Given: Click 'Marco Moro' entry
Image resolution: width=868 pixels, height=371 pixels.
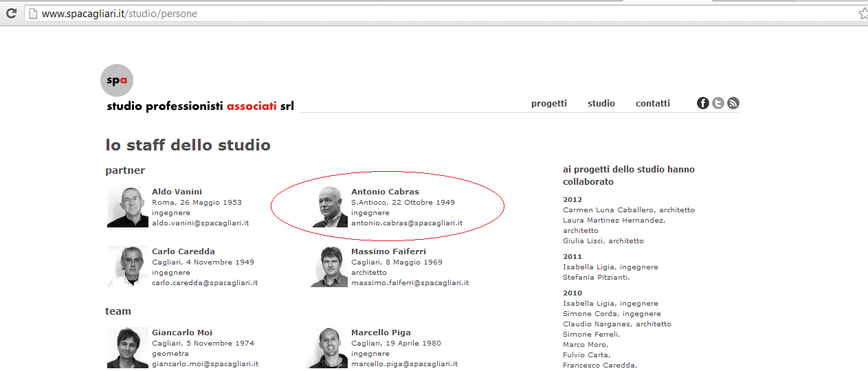Looking at the screenshot, I should click(x=585, y=345).
